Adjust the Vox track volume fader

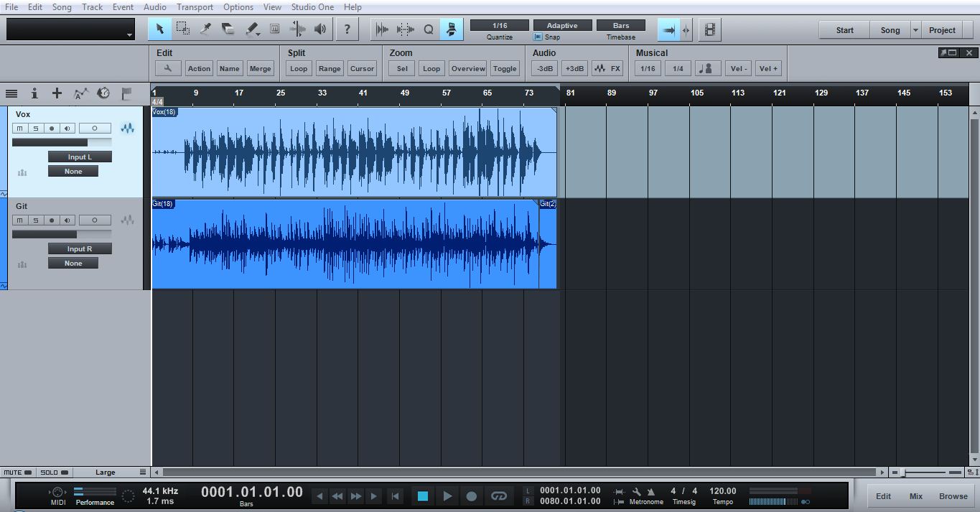[x=62, y=142]
